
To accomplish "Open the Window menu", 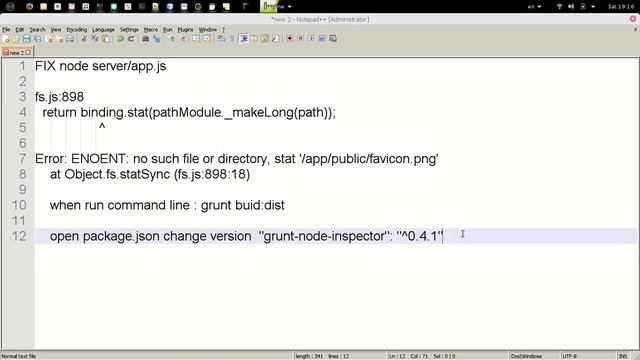I will tap(208, 30).
